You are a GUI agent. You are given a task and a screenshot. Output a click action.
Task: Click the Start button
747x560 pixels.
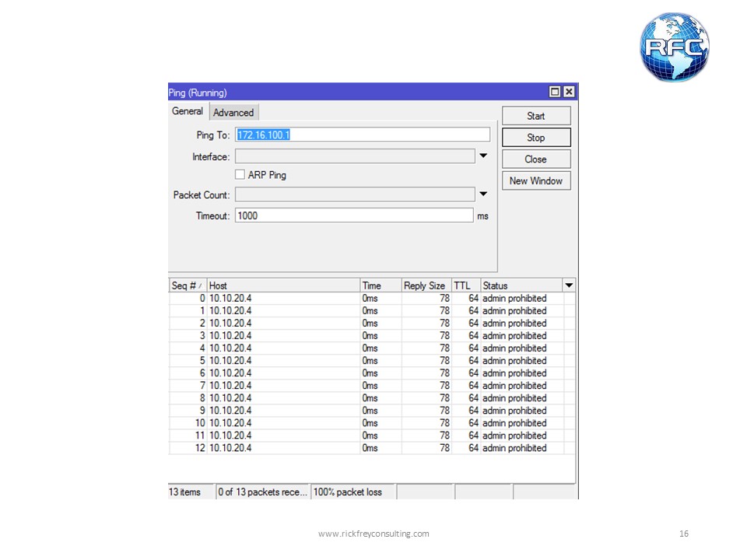click(x=536, y=116)
